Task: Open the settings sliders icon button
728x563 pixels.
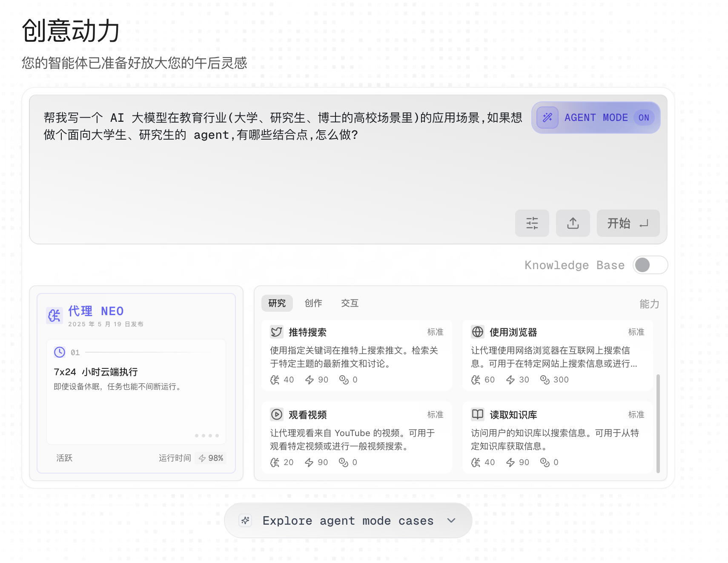Action: click(532, 223)
